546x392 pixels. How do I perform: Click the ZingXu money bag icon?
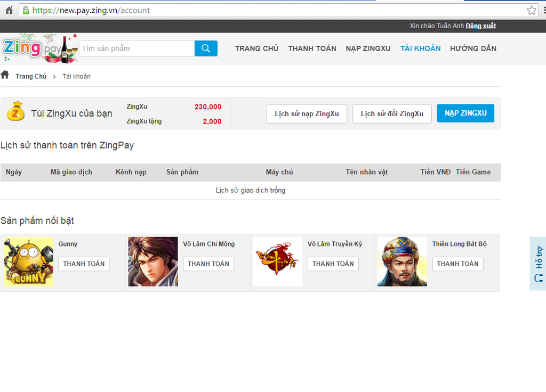[15, 111]
